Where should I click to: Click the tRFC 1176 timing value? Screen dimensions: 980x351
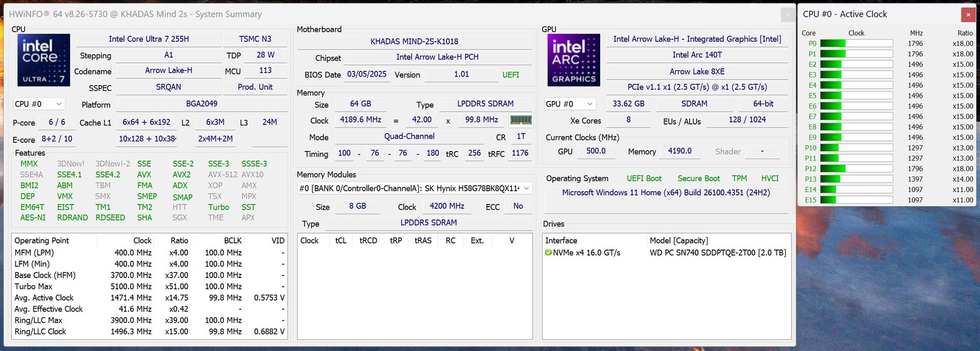(x=520, y=153)
